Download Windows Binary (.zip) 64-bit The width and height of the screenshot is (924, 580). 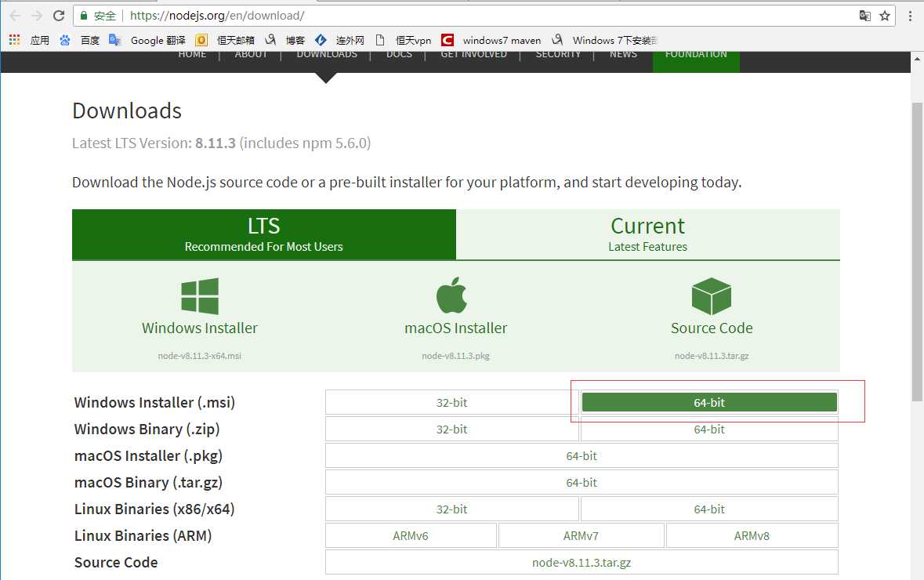pyautogui.click(x=709, y=429)
